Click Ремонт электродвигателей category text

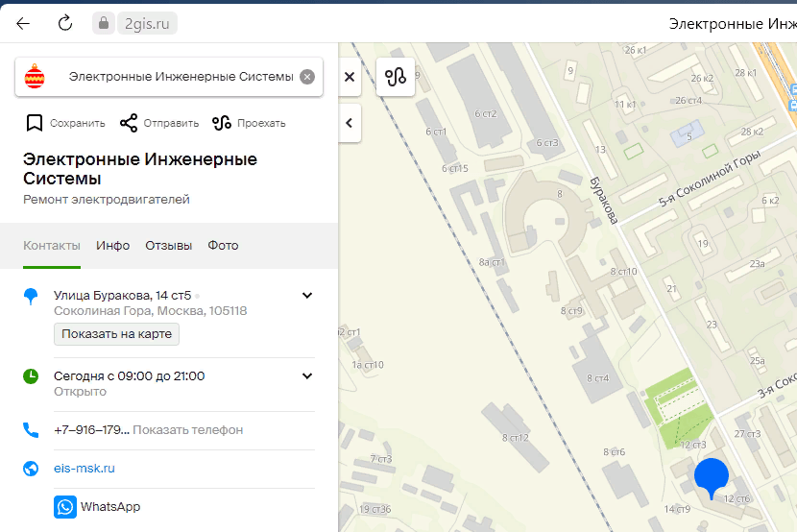[x=107, y=200]
